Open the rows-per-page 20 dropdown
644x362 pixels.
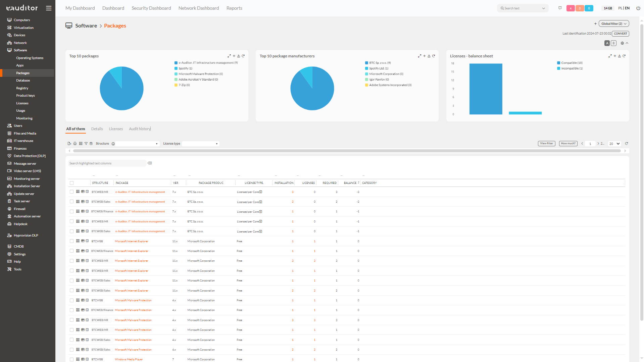point(614,144)
